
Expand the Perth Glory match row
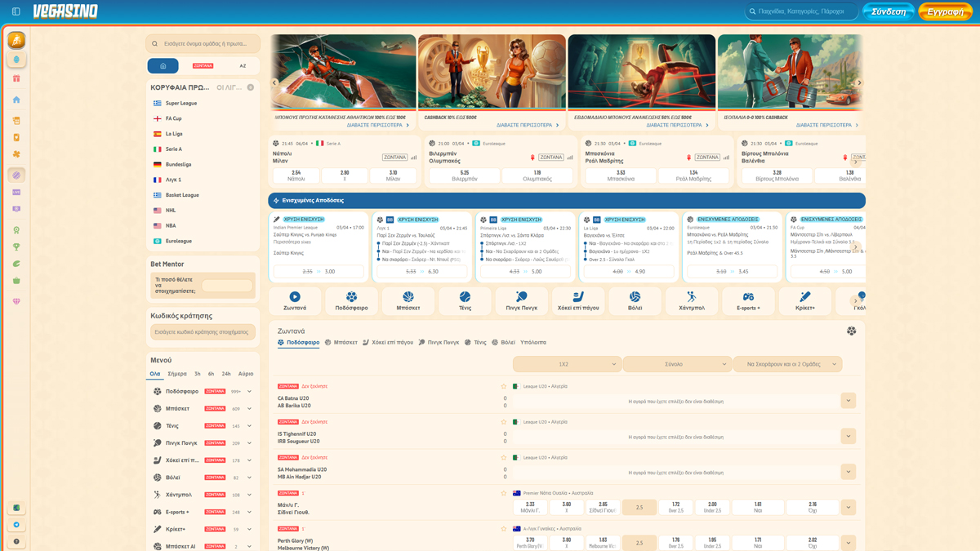point(849,541)
